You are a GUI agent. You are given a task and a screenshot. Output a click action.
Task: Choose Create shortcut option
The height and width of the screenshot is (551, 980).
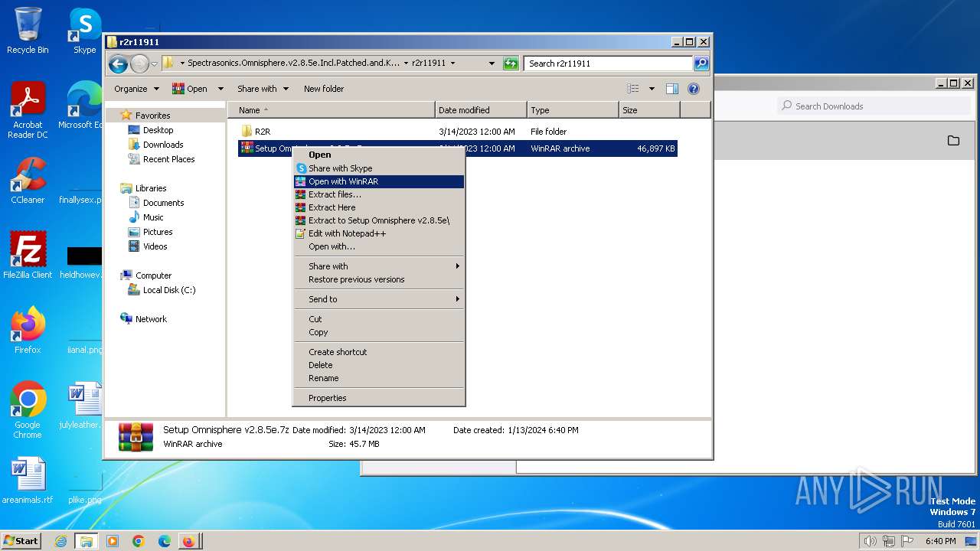pos(379,352)
